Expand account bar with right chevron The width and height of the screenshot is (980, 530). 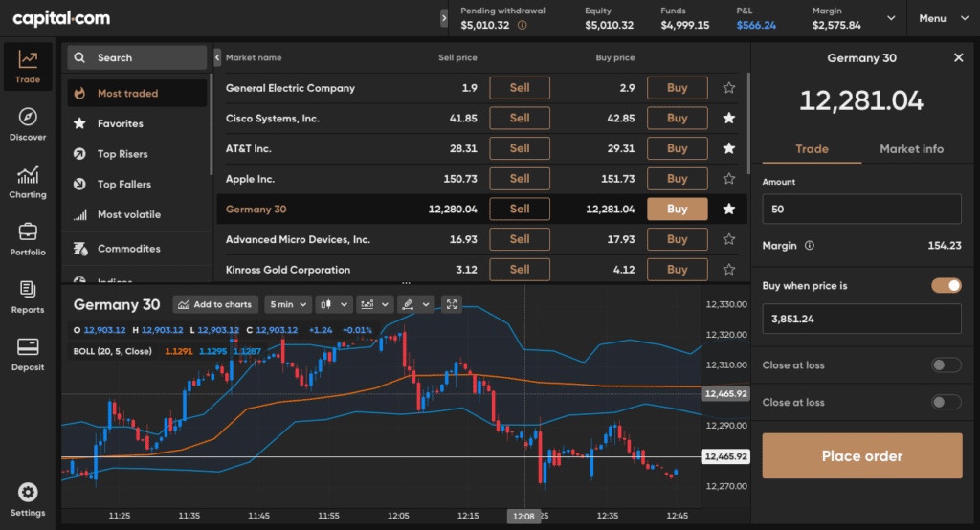(x=444, y=18)
